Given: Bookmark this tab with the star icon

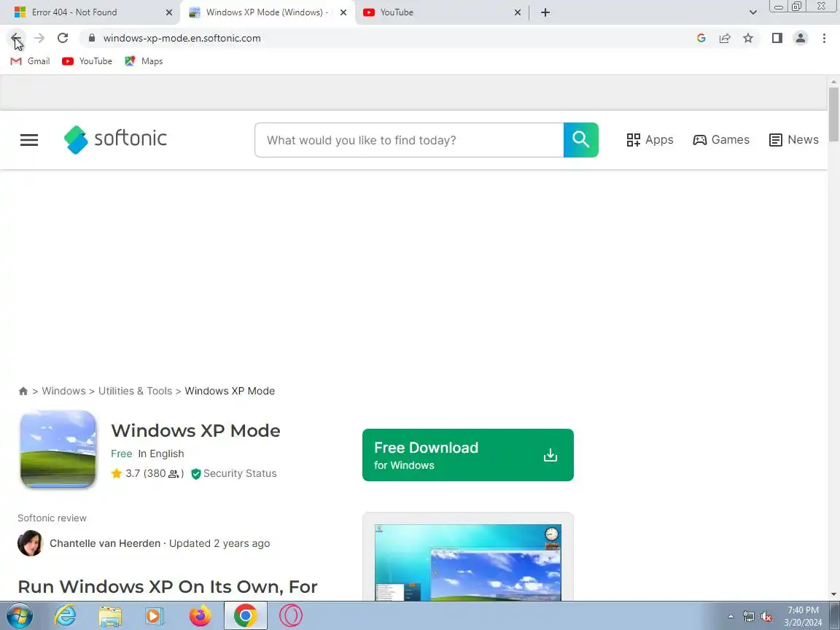Looking at the screenshot, I should tap(748, 38).
